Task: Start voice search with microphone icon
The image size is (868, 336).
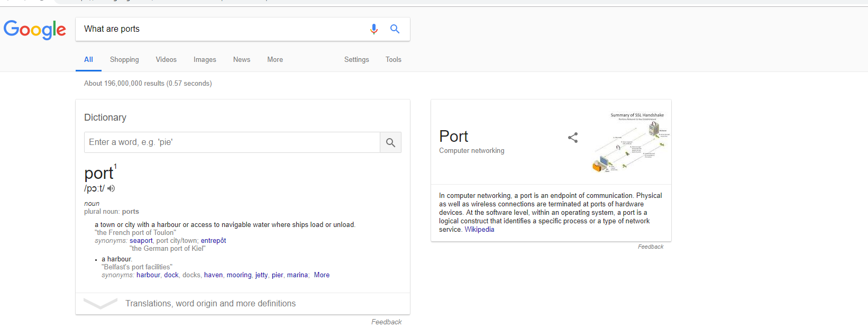Action: point(374,29)
